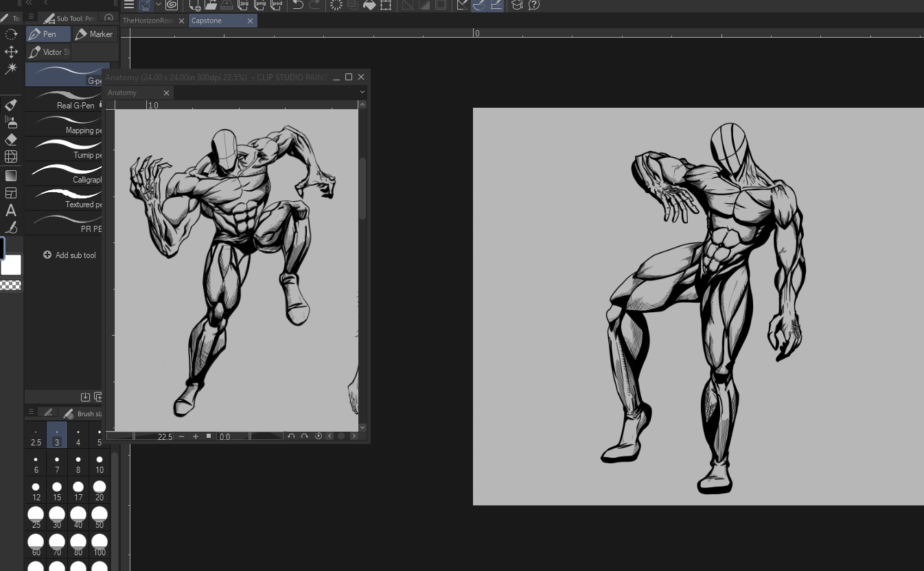Click the Fill bucket icon in top toolbar
924x571 pixels.
point(369,5)
